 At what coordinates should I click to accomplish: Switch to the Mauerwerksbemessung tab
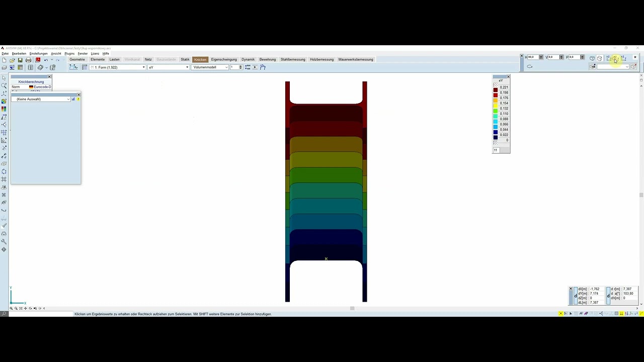coord(356,59)
